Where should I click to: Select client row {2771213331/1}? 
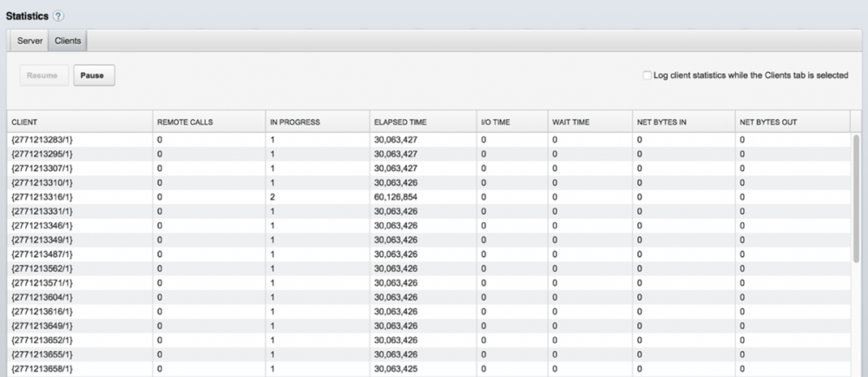click(x=429, y=211)
